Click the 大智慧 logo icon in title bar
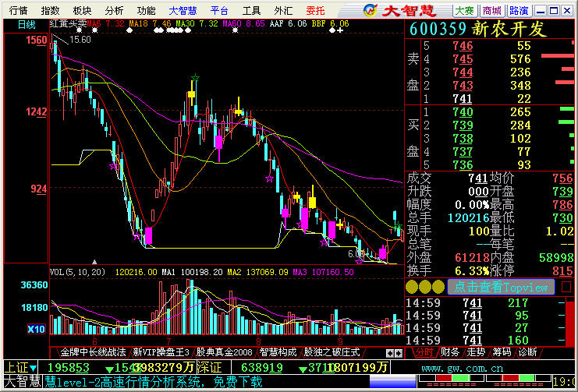The width and height of the screenshot is (578, 392). 370,10
